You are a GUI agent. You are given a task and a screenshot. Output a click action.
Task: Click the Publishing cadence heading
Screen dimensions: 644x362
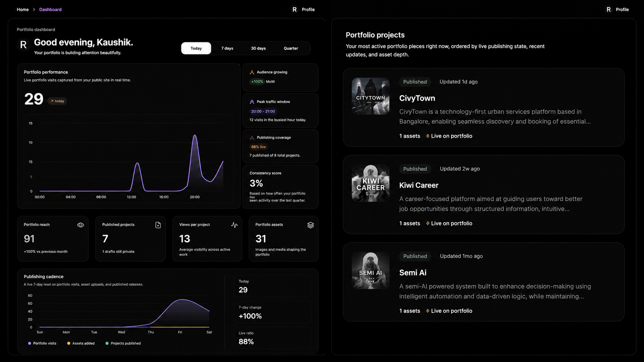pyautogui.click(x=44, y=277)
